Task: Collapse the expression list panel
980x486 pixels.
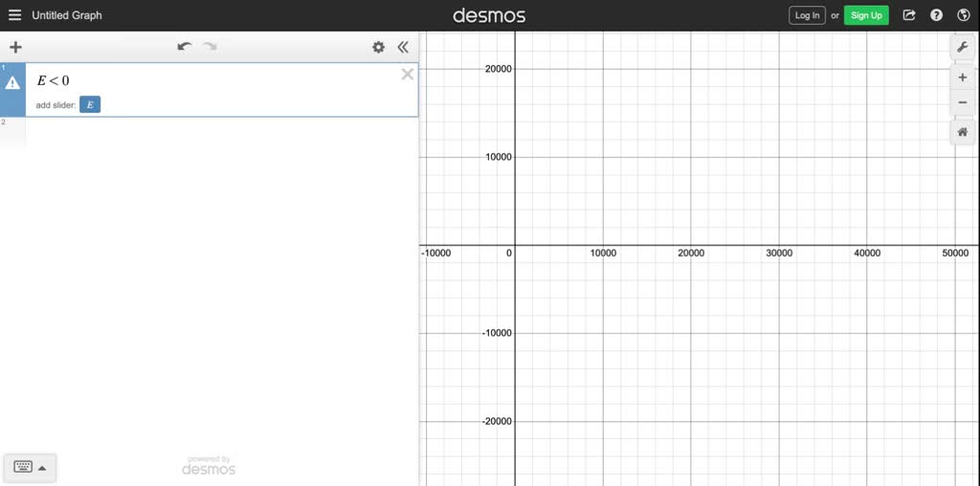Action: 403,47
